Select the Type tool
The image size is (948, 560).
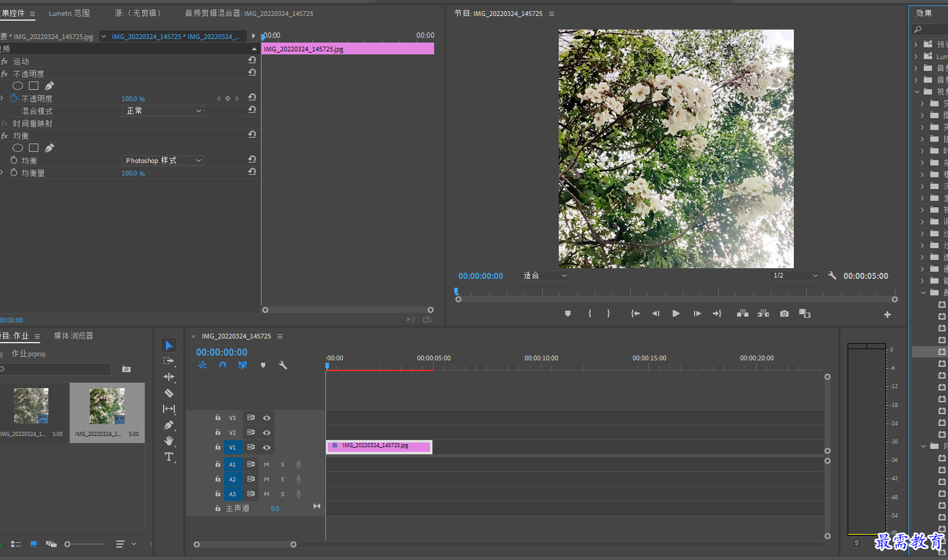pos(169,457)
